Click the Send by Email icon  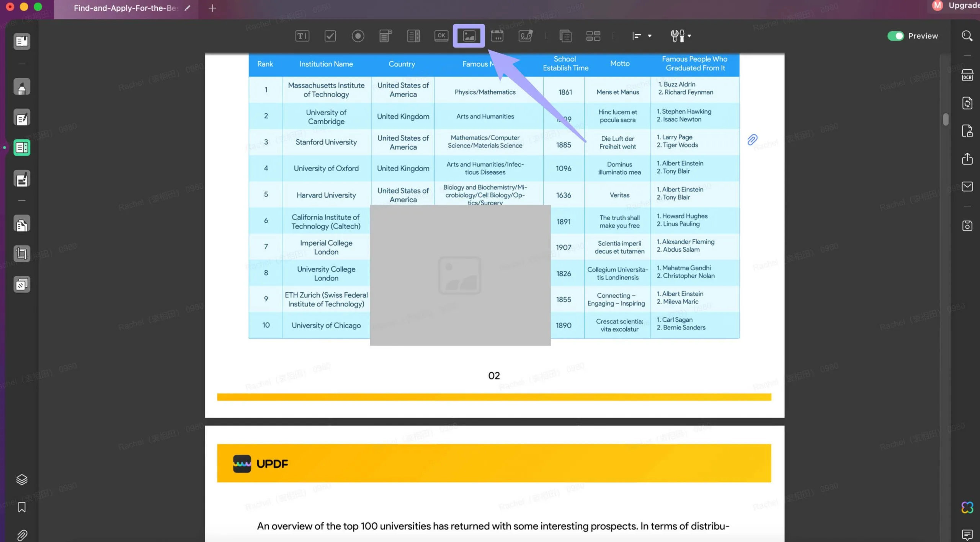(967, 187)
